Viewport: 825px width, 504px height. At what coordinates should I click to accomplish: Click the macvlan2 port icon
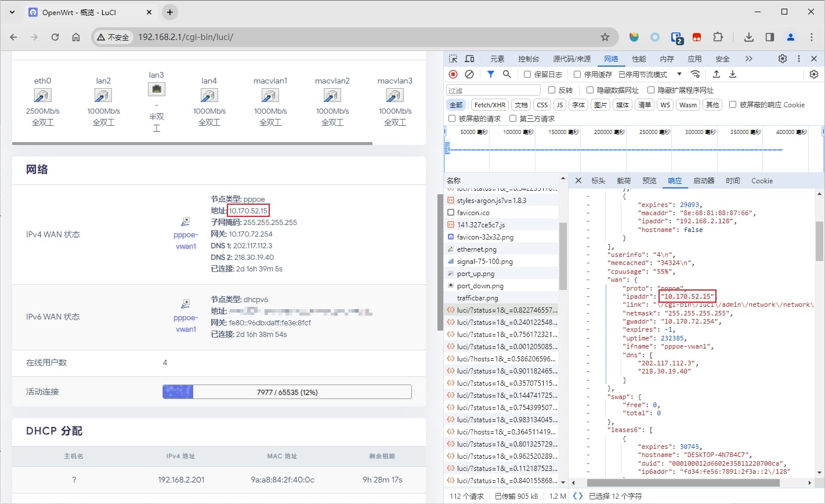(x=332, y=95)
